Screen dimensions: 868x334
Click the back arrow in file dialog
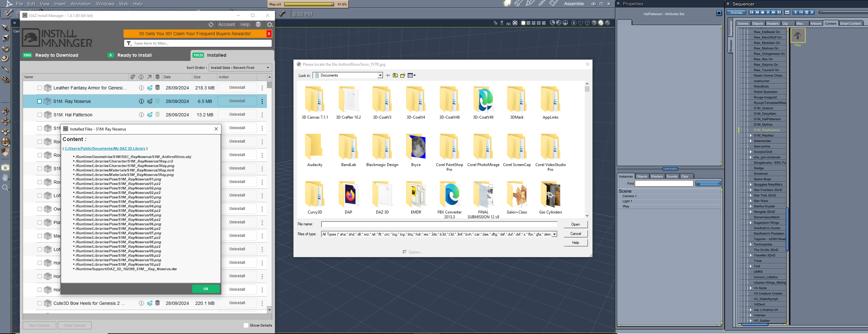(x=388, y=75)
